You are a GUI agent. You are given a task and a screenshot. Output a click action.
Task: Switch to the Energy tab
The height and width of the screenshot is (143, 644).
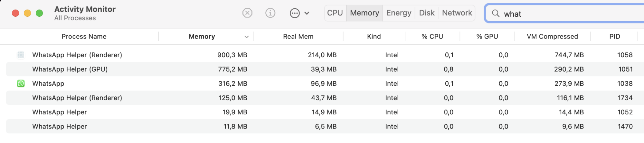(x=399, y=13)
